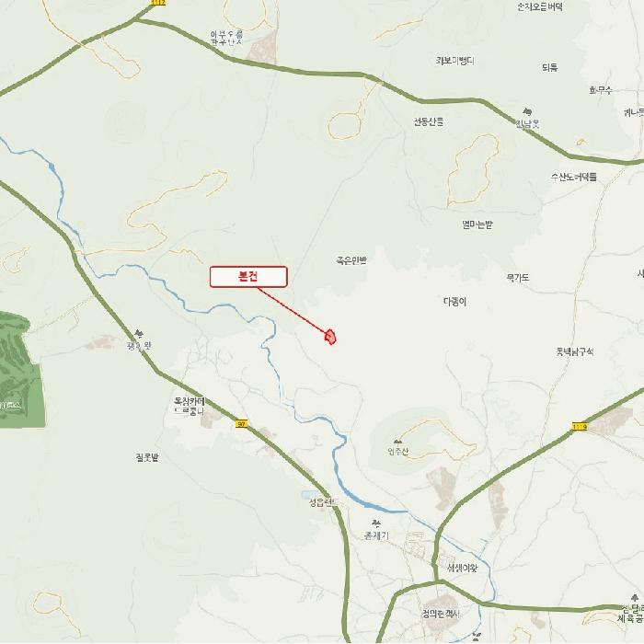Click the 정의현객사 place label
Screen dimensions: 644x644
click(x=441, y=614)
